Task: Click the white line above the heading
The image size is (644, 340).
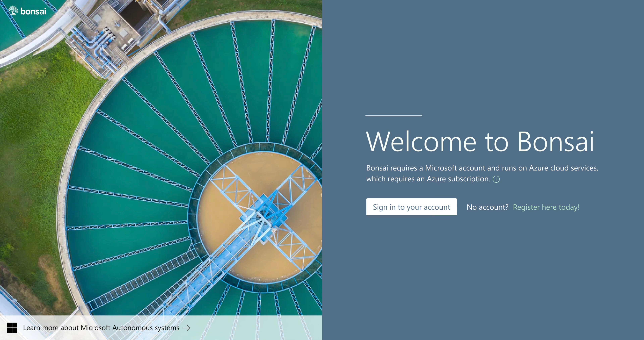Action: (393, 116)
